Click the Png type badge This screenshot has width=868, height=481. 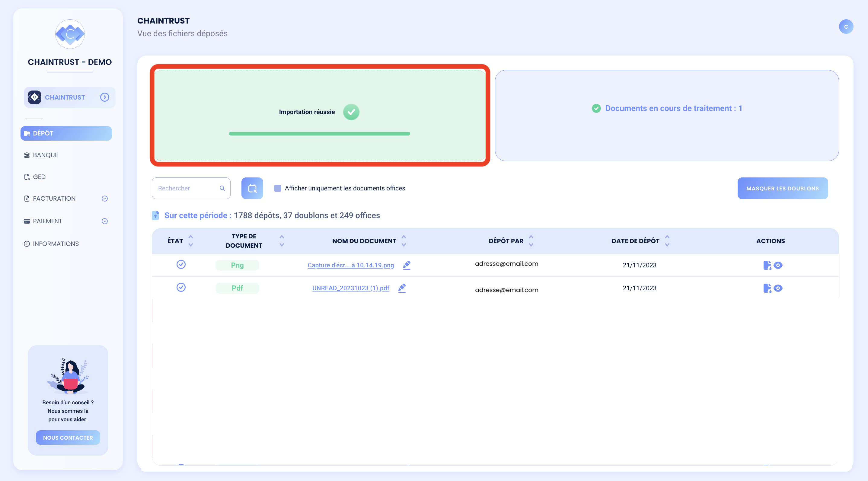(x=237, y=265)
